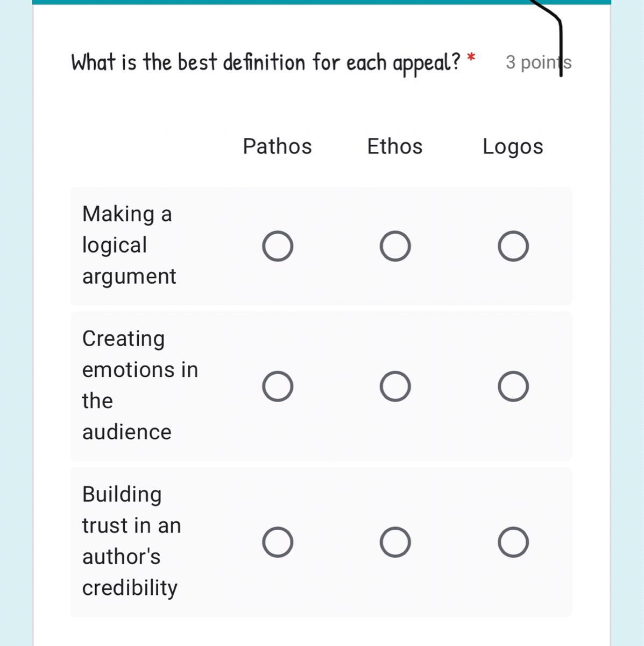Click the 3 points label
This screenshot has height=646, width=644.
point(533,62)
